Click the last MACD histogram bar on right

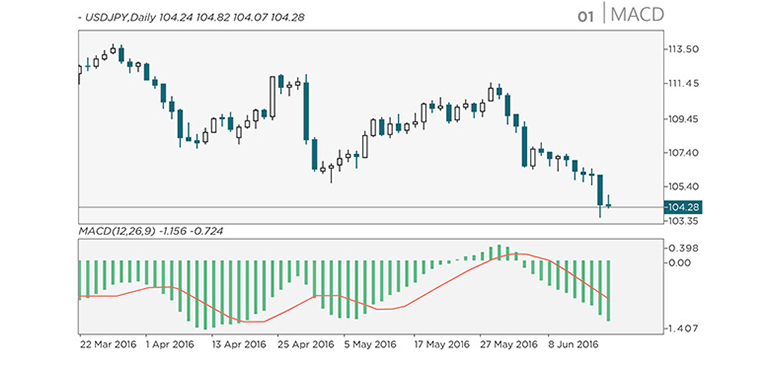[609, 291]
